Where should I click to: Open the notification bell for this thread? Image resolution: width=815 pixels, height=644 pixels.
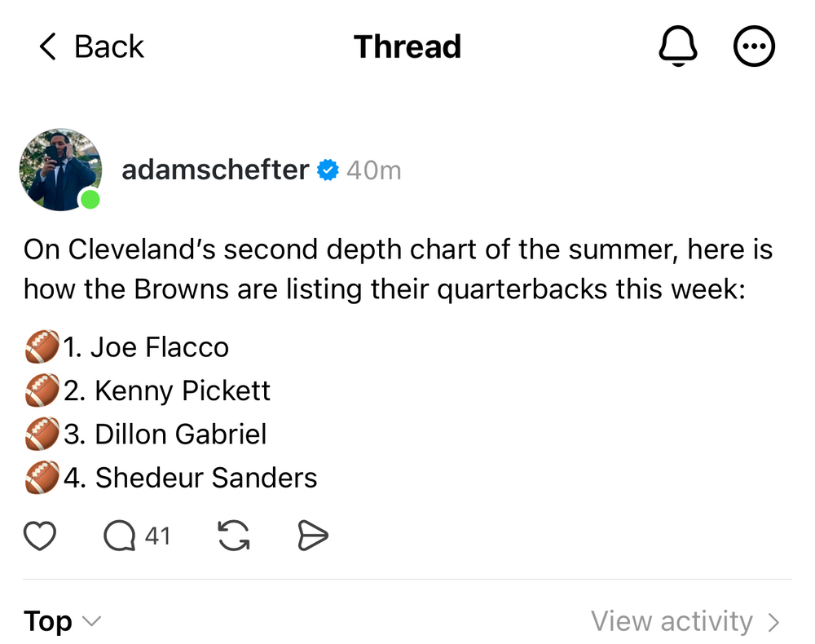coord(678,47)
